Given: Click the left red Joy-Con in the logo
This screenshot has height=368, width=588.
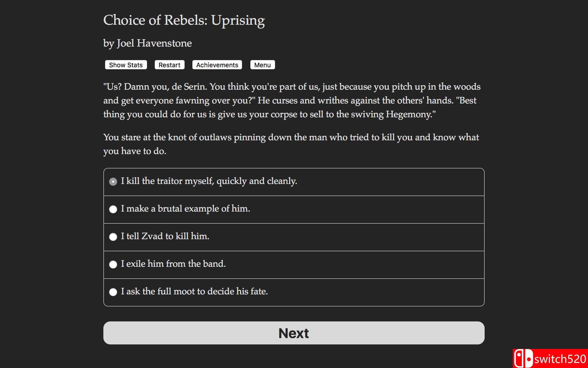Looking at the screenshot, I should click(519, 358).
